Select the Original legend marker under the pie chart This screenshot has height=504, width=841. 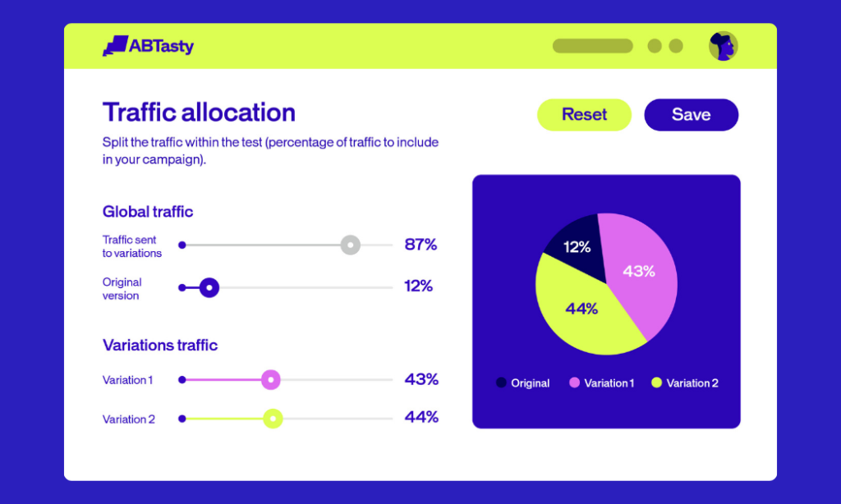tap(502, 383)
